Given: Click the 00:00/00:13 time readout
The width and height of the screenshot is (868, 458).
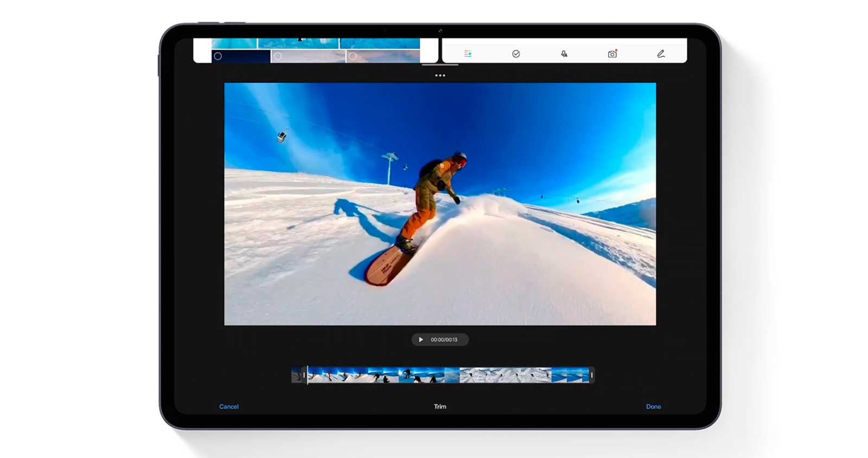Looking at the screenshot, I should point(444,340).
